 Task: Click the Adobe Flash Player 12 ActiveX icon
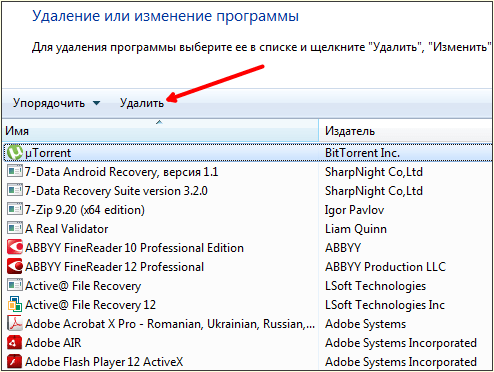pos(15,362)
